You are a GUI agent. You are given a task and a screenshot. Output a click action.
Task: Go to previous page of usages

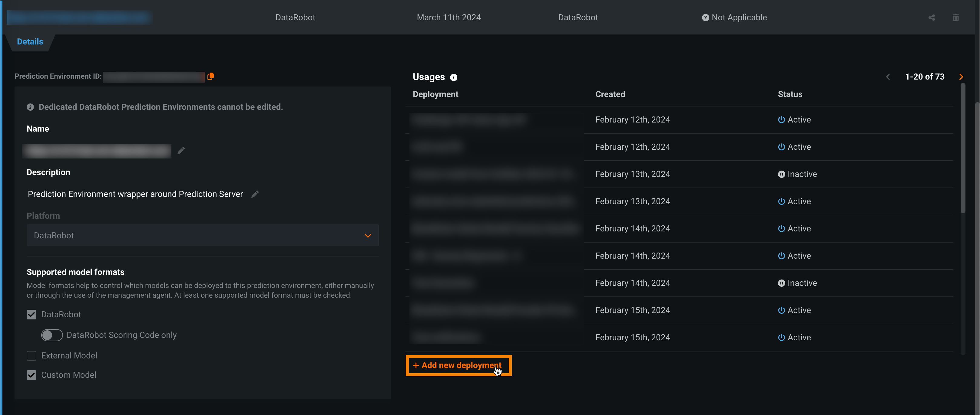(888, 77)
